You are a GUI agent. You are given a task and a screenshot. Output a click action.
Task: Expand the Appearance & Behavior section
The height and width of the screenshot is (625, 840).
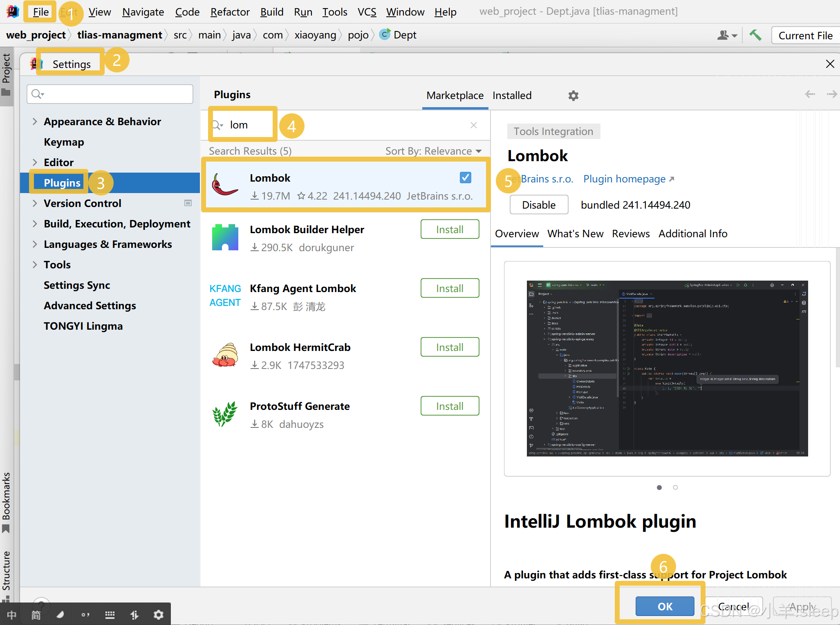pyautogui.click(x=35, y=121)
